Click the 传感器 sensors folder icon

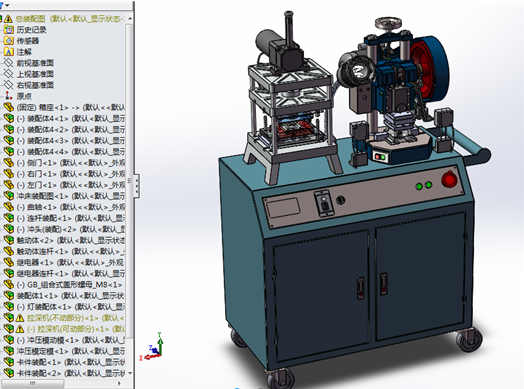[9, 41]
